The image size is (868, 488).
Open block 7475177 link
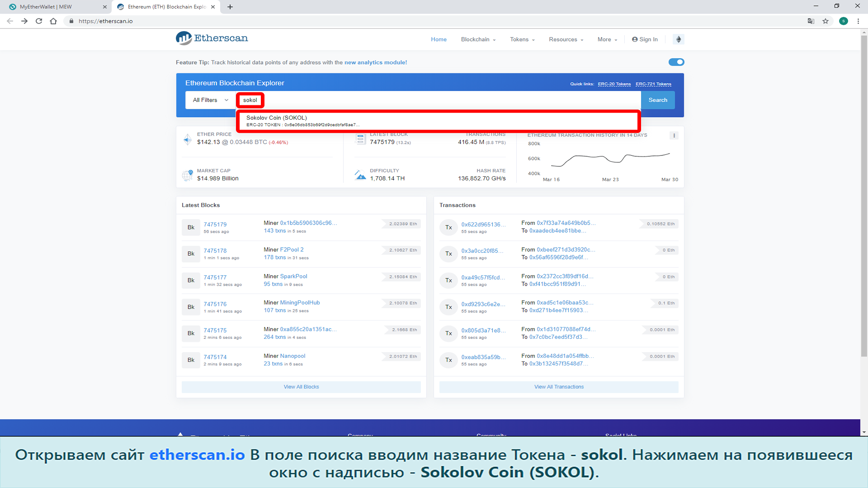click(215, 277)
